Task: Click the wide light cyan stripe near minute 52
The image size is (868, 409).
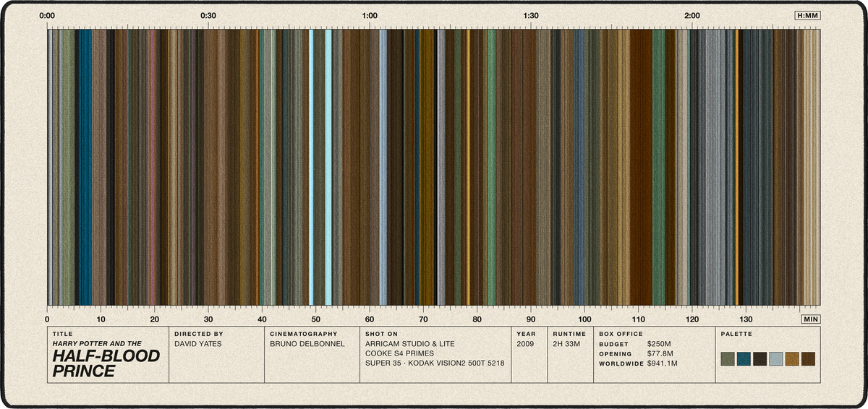Action: coord(328,167)
